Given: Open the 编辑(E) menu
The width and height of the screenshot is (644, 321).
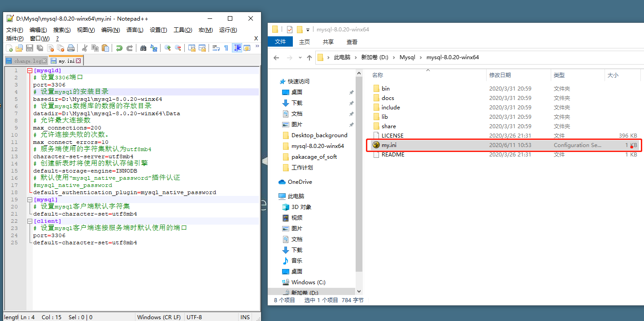Looking at the screenshot, I should point(38,30).
